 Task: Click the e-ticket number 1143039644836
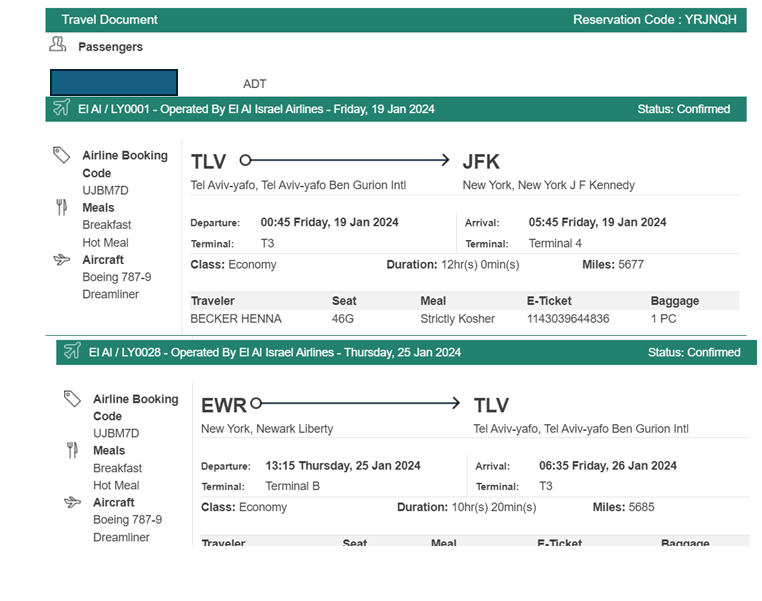(568, 319)
